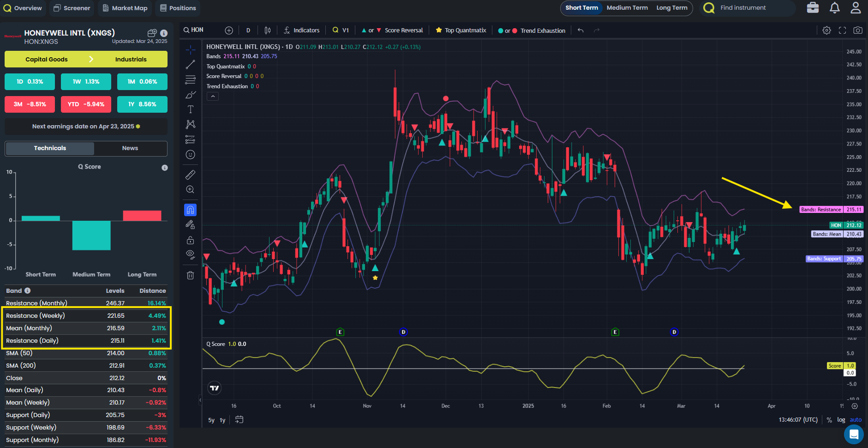The height and width of the screenshot is (448, 868).
Task: Search for the HON symbol in chart
Action: point(193,30)
